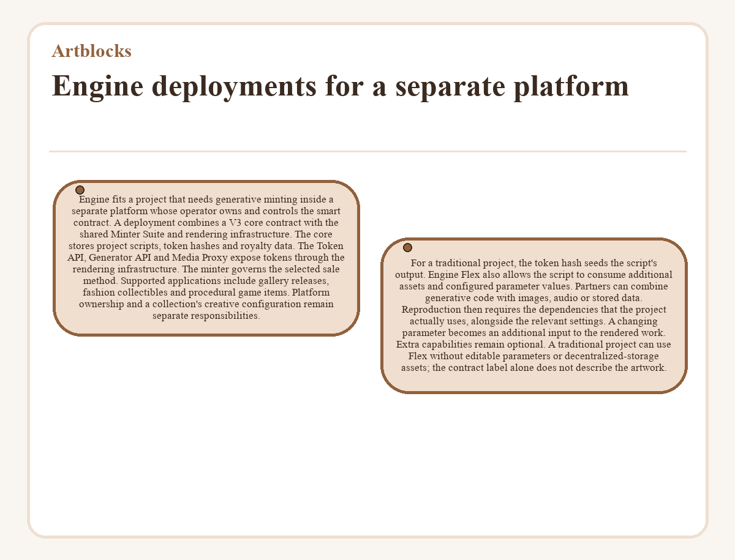Click the paragraph beginning 'Engine fits a project'
This screenshot has height=560, width=735.
click(x=206, y=258)
